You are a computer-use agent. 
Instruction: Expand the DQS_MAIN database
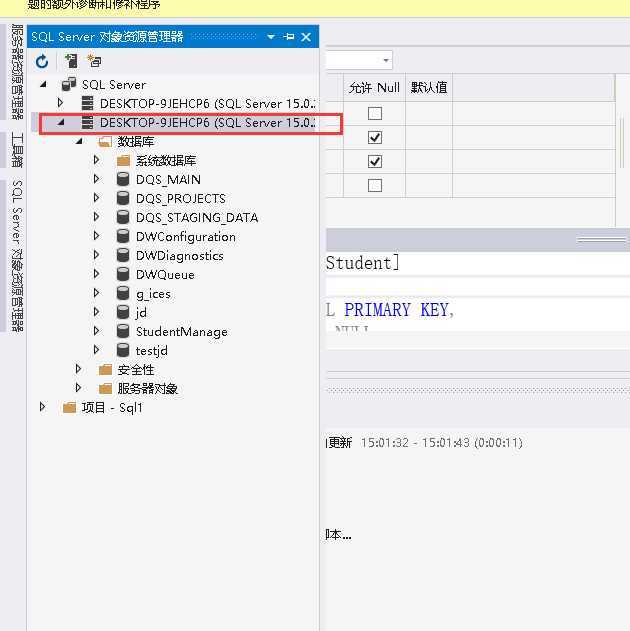pyautogui.click(x=96, y=179)
